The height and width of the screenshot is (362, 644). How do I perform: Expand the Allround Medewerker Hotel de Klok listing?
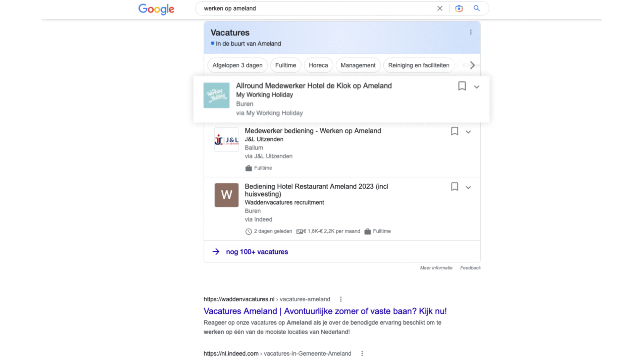[477, 87]
